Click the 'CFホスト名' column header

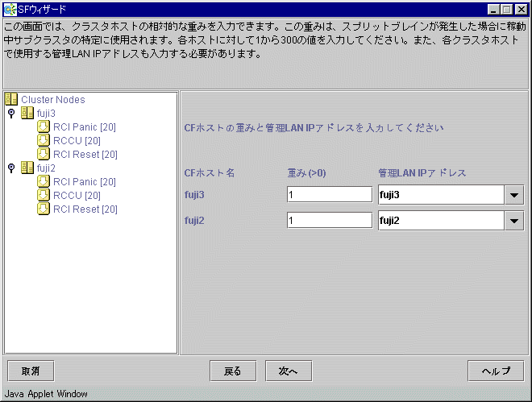point(210,173)
